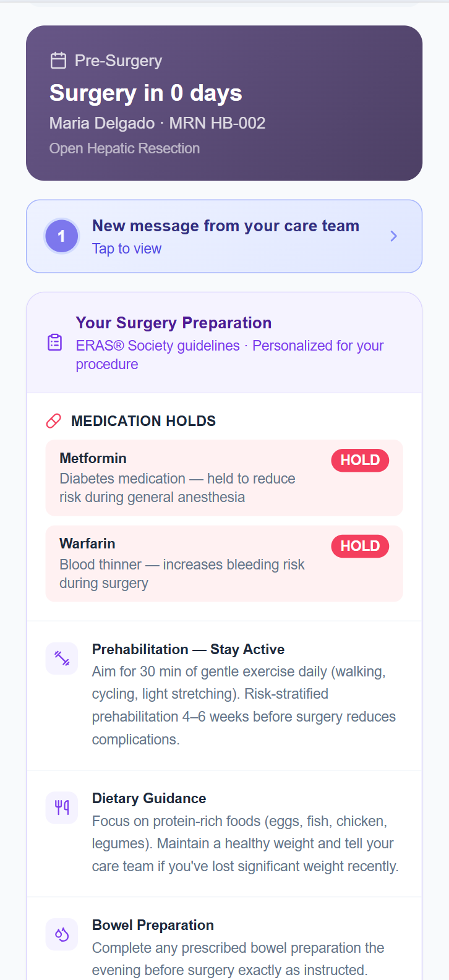Viewport: 449px width, 980px height.
Task: Select the Your Surgery Preparation header
Action: (173, 323)
